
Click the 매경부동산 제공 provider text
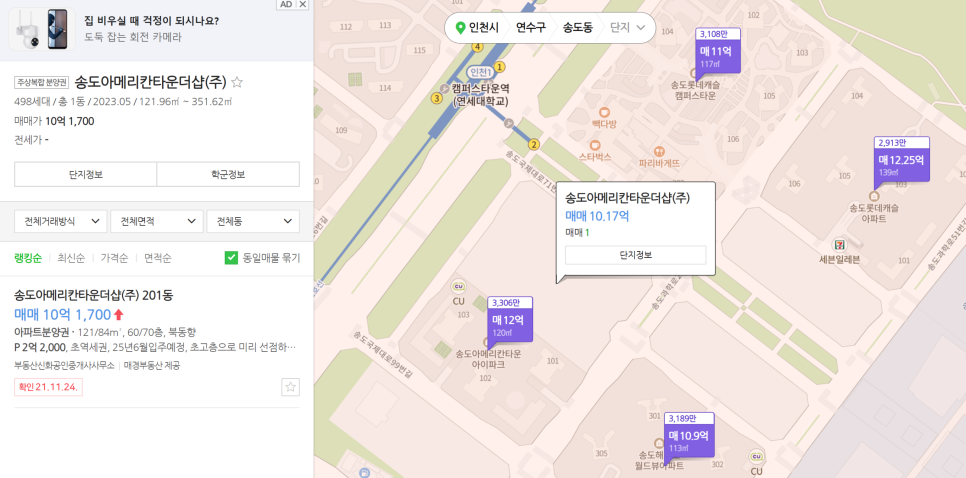coord(152,365)
